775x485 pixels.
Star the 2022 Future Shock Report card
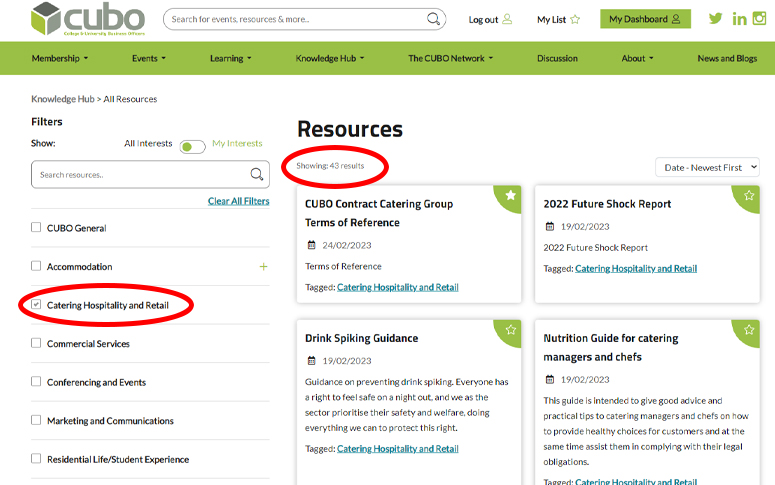[749, 196]
